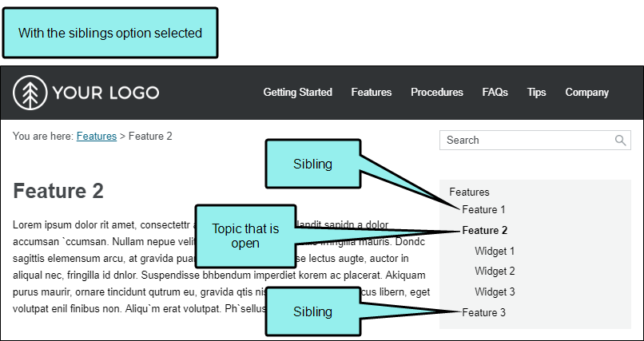This screenshot has height=341, width=644.
Task: Click the Feature 2 page heading
Action: pyautogui.click(x=58, y=191)
